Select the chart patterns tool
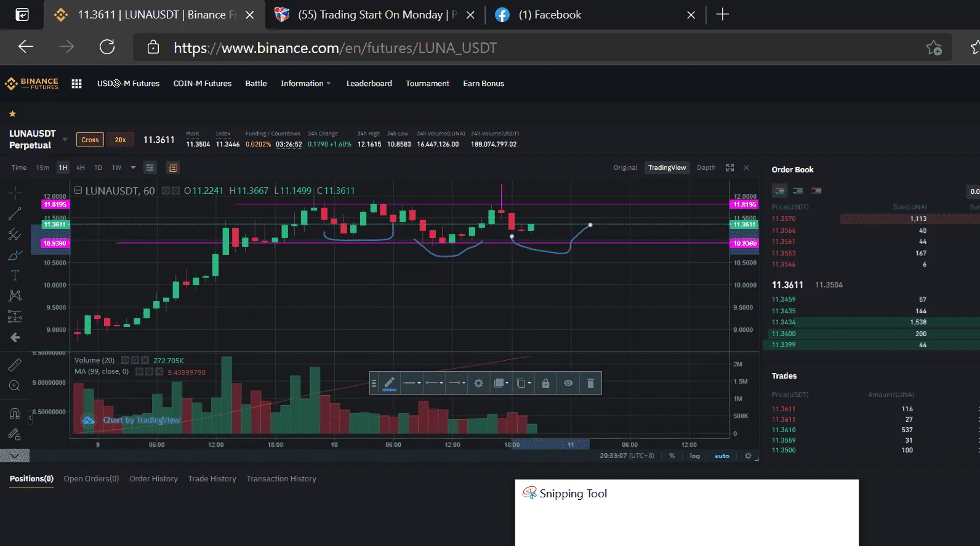The image size is (980, 546). click(x=15, y=296)
